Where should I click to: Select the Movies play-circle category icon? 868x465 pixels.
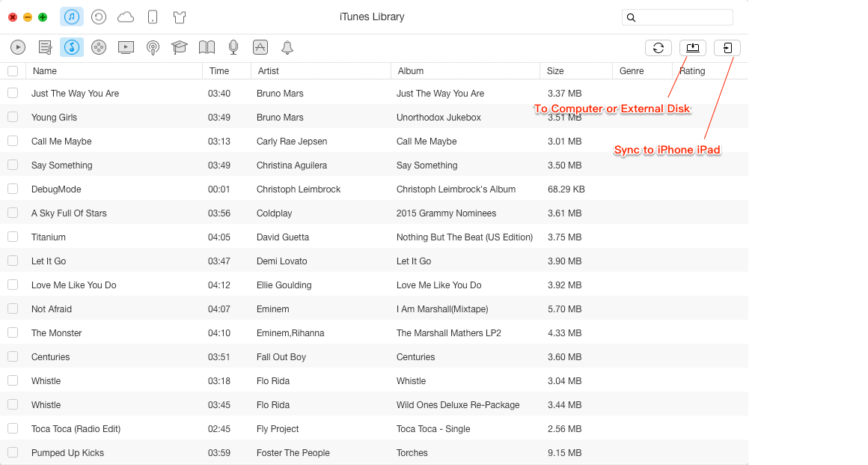(18, 48)
